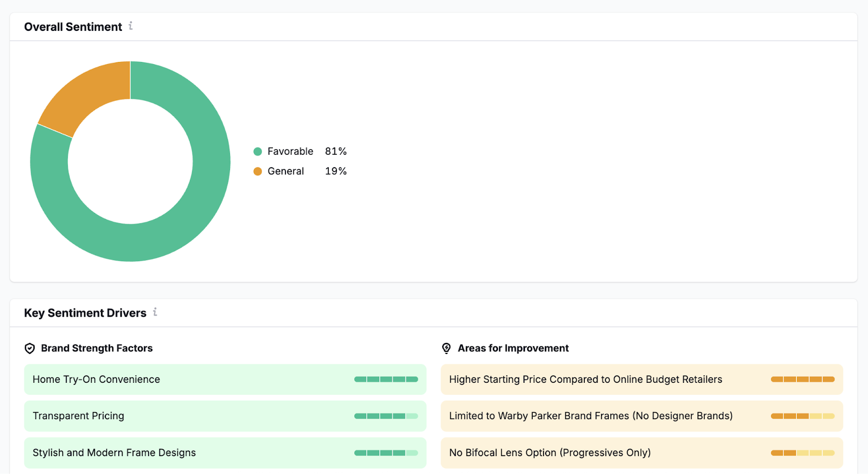Select the Transparent Pricing row
868x474 pixels.
[x=225, y=416]
